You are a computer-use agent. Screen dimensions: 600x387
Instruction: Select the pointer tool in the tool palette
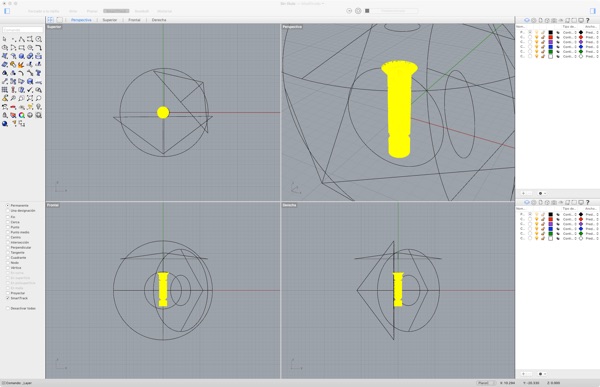coord(5,39)
